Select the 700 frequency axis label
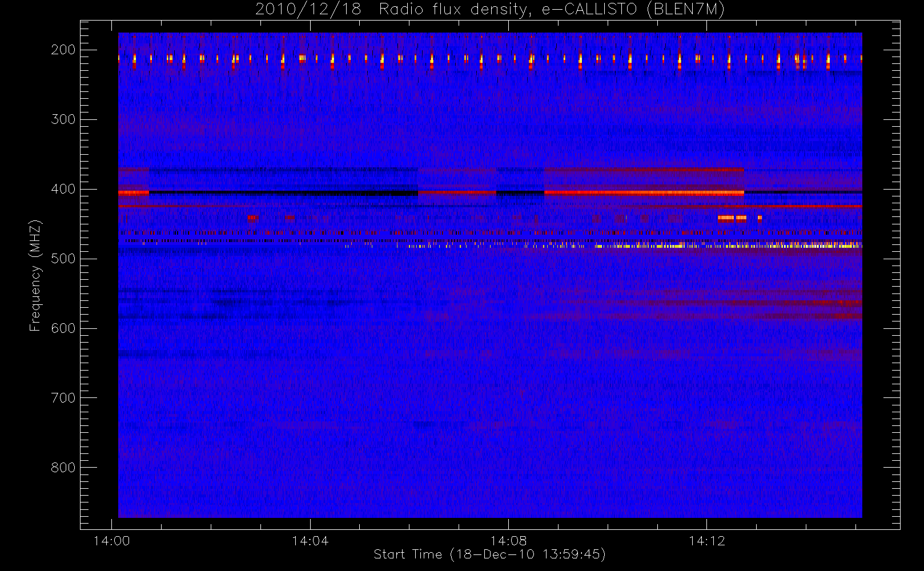 pos(63,398)
